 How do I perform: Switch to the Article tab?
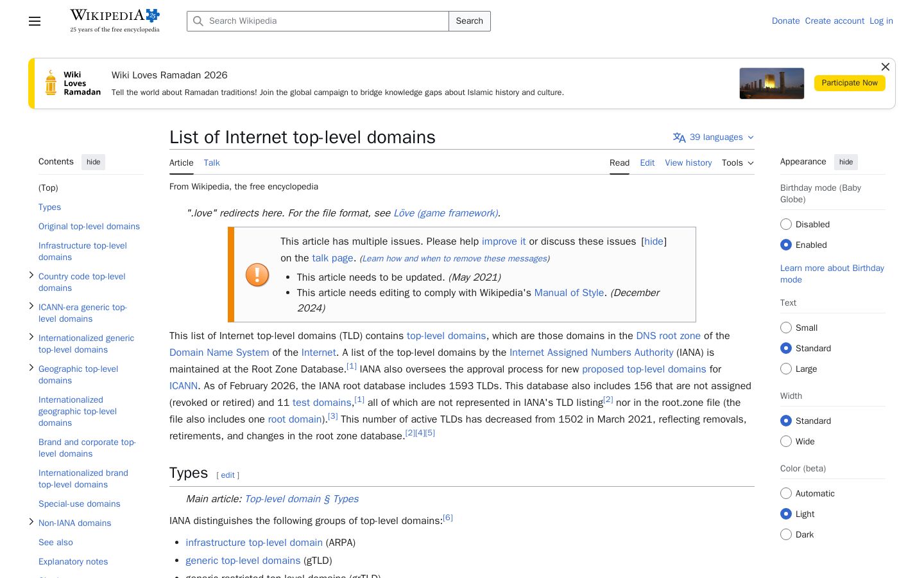[181, 163]
